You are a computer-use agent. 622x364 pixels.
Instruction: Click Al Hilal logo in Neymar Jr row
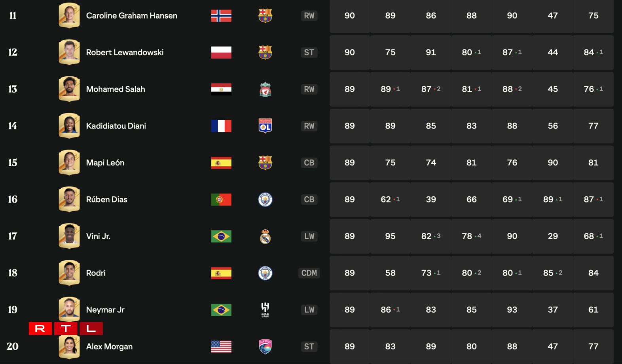[x=265, y=310]
